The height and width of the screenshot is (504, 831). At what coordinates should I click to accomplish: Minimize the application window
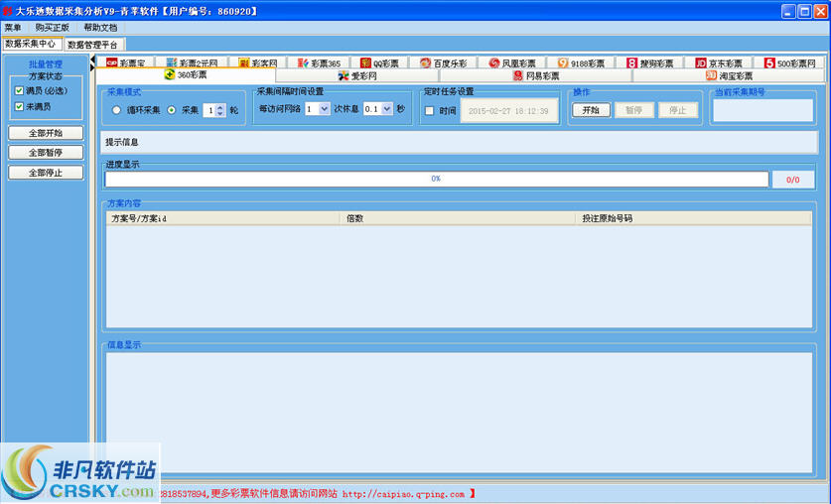(788, 11)
